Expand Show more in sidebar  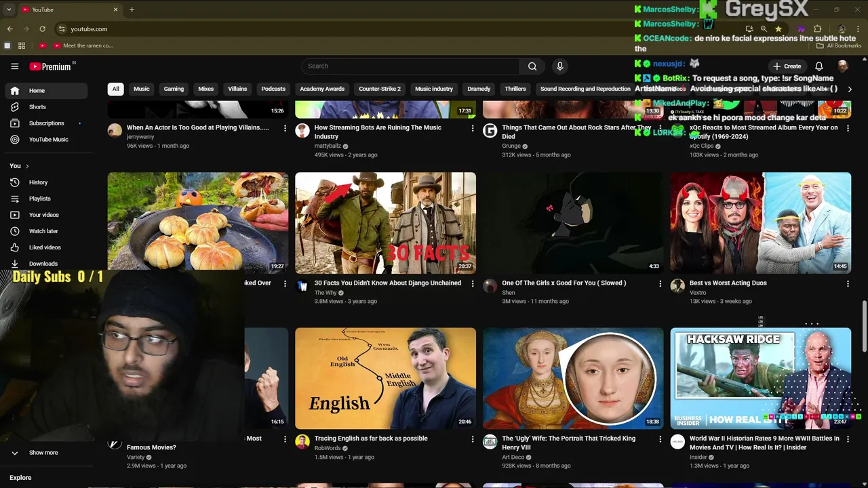coord(46,453)
